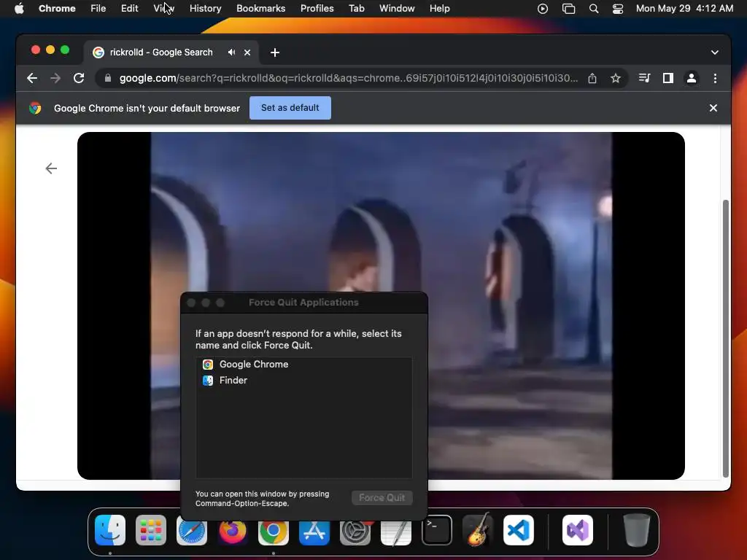
Task: Open the History menu
Action: [x=205, y=9]
